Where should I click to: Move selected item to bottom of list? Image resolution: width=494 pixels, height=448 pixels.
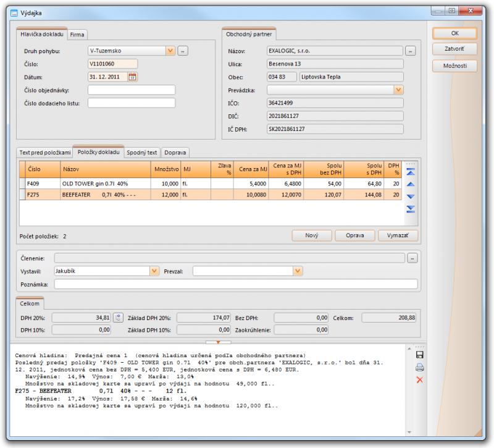coord(411,209)
